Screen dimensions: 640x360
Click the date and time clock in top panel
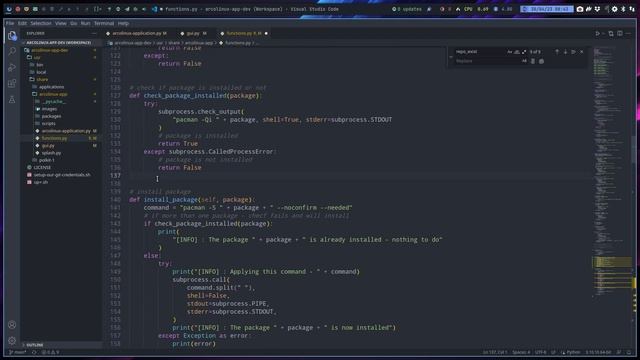click(547, 9)
